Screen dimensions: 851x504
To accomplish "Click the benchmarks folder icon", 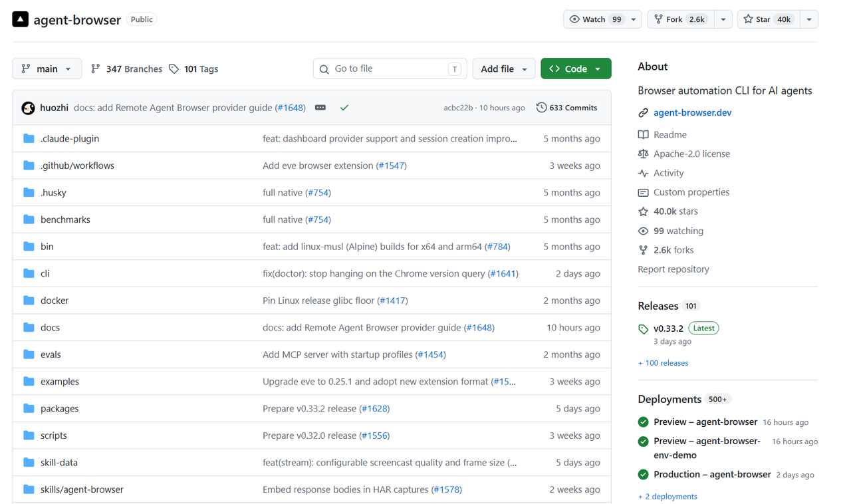I will click(29, 219).
